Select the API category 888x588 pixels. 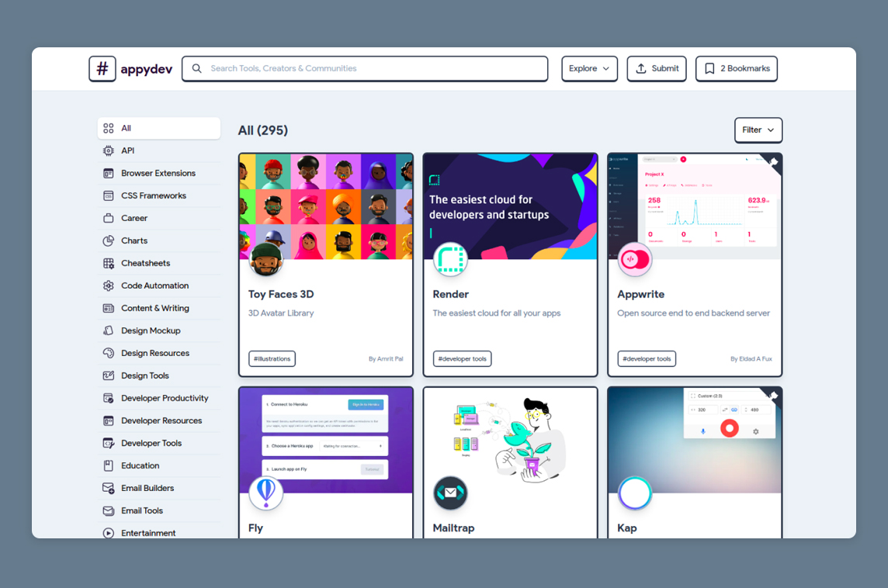[159, 150]
